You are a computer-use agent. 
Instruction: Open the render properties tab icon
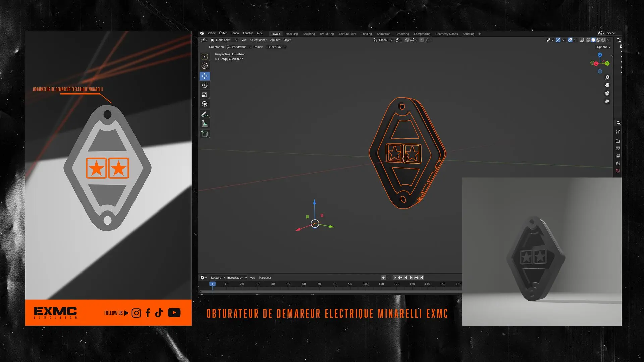pyautogui.click(x=618, y=141)
